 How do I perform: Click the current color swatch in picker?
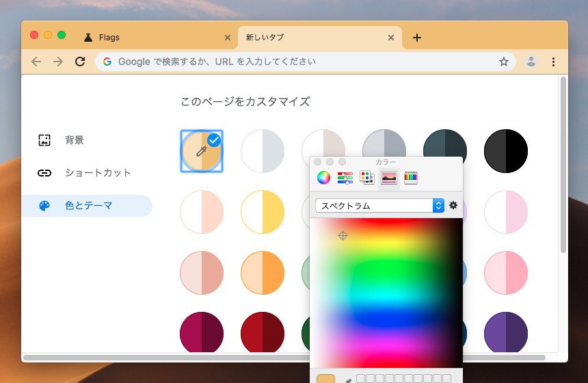326,378
